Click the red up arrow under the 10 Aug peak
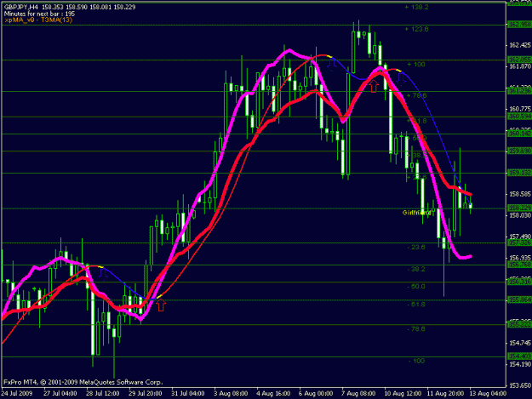 [374, 86]
